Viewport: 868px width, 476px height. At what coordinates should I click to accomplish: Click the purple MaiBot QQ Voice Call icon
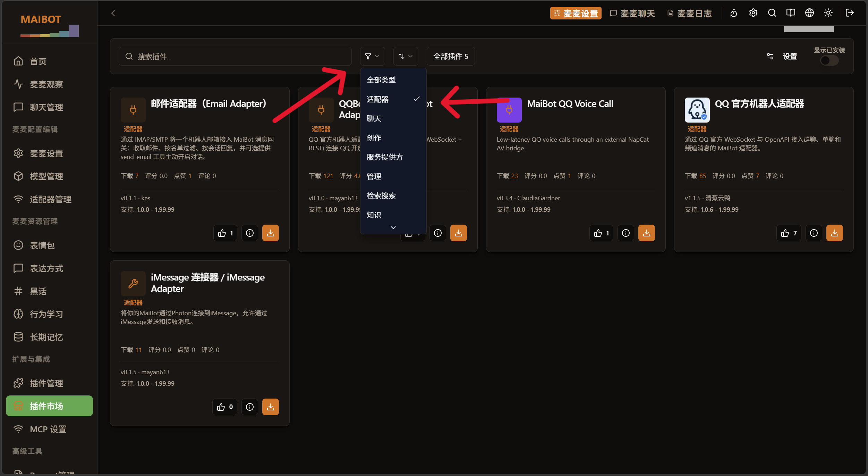pos(509,110)
